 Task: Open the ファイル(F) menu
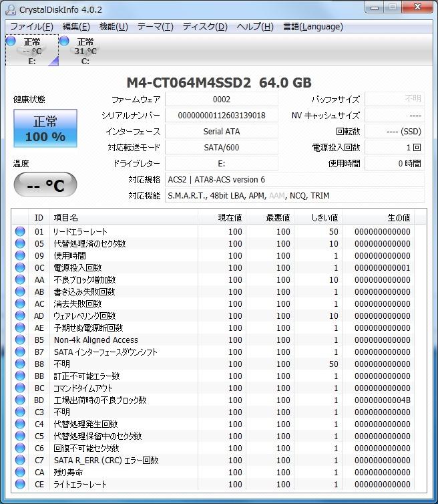31,26
